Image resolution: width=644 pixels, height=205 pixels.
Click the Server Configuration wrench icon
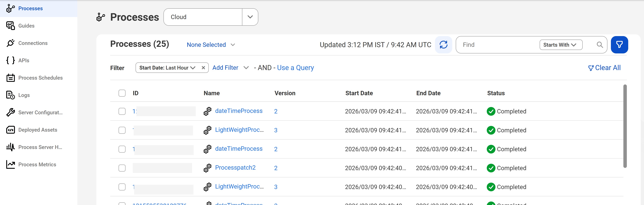tap(11, 113)
